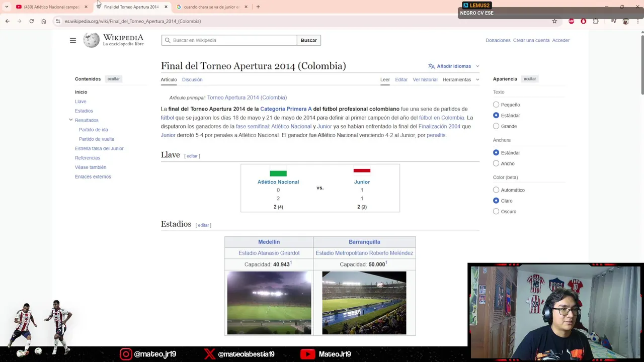Edit the Estadios section
This screenshot has width=644, height=362.
point(203,225)
